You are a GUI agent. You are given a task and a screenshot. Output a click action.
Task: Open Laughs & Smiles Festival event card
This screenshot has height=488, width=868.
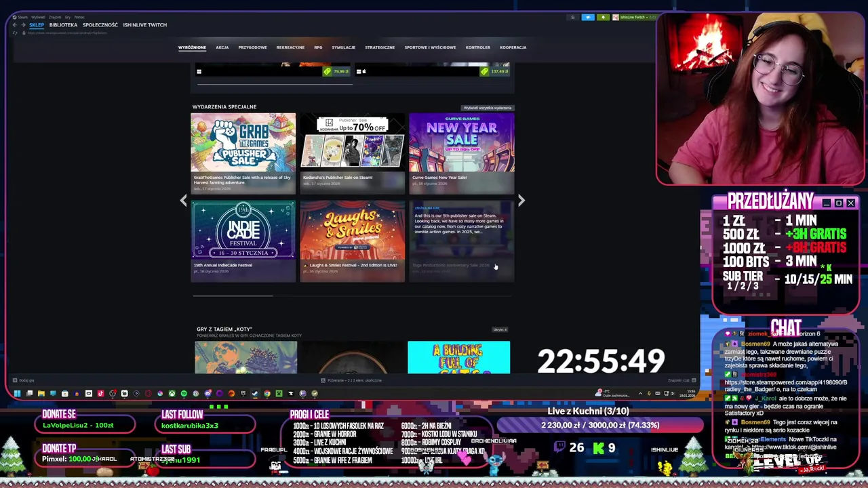point(352,241)
